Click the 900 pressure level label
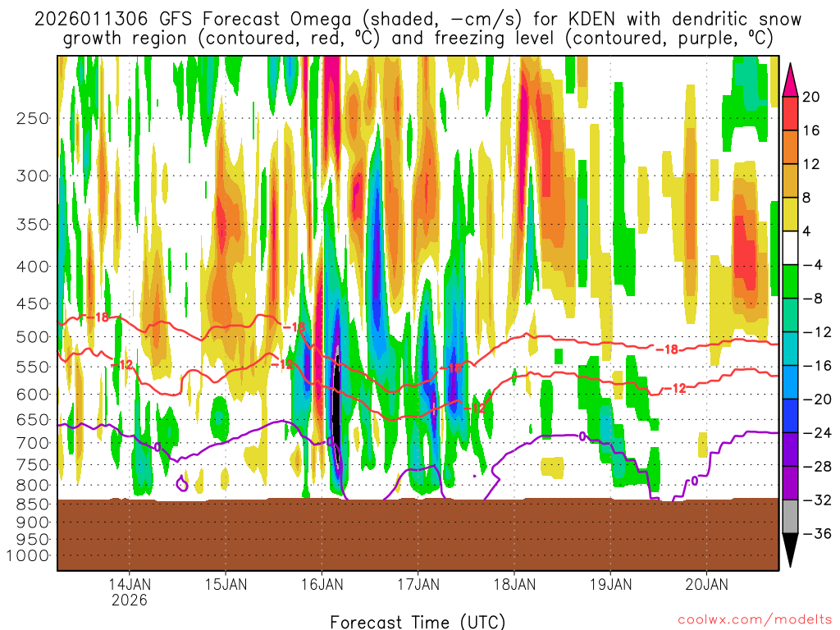The image size is (840, 630). pyautogui.click(x=33, y=523)
